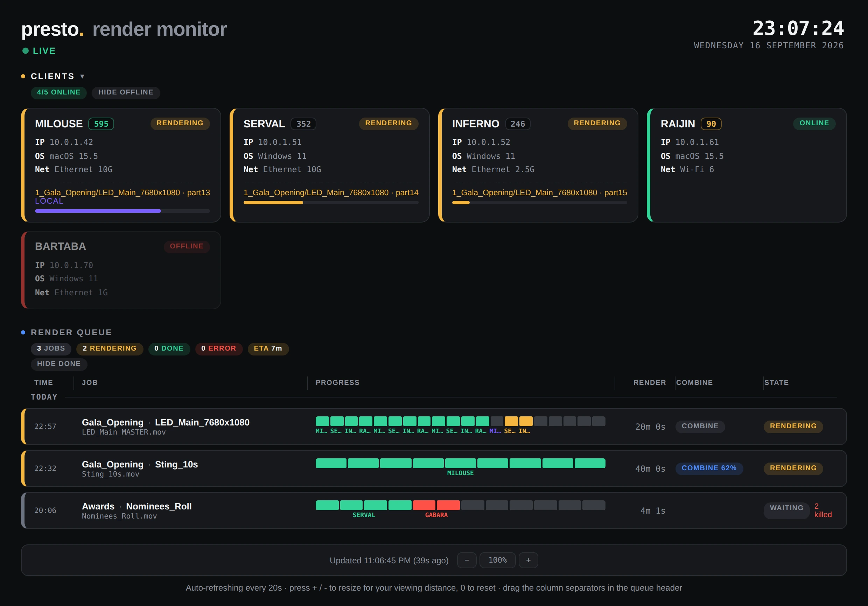Click RAIJIN score badge 90

[711, 124]
